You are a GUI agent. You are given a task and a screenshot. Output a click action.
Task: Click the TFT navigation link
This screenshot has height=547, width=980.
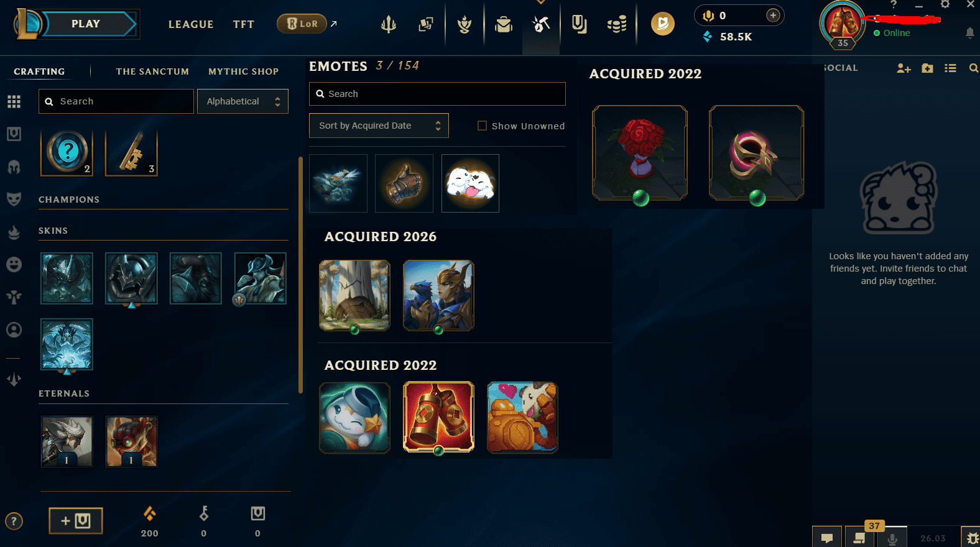point(244,24)
